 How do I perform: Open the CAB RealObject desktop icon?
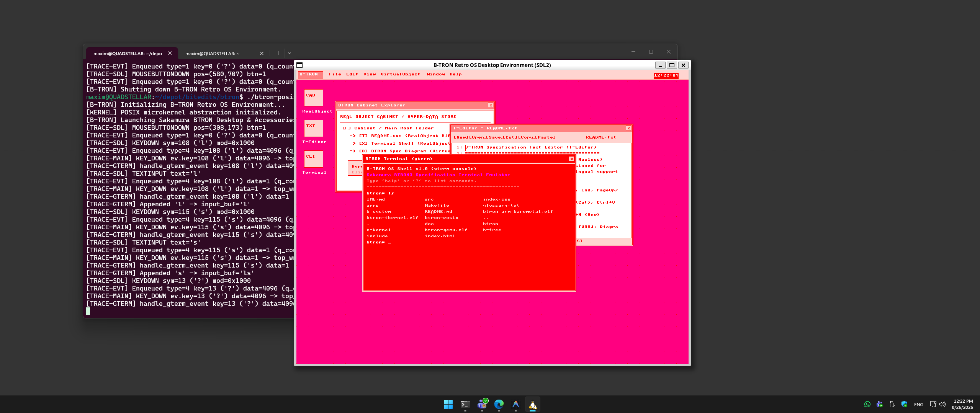pos(314,98)
